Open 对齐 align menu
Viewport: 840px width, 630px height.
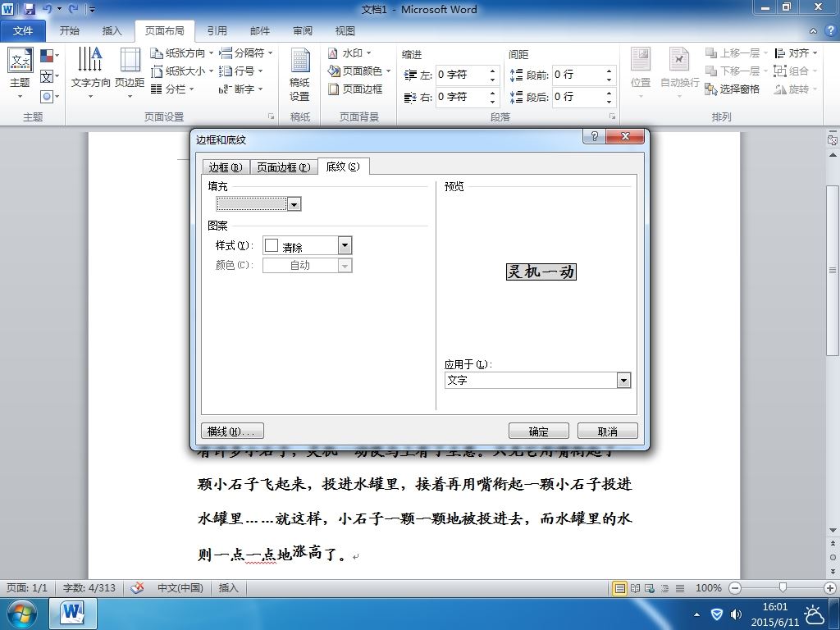click(796, 53)
